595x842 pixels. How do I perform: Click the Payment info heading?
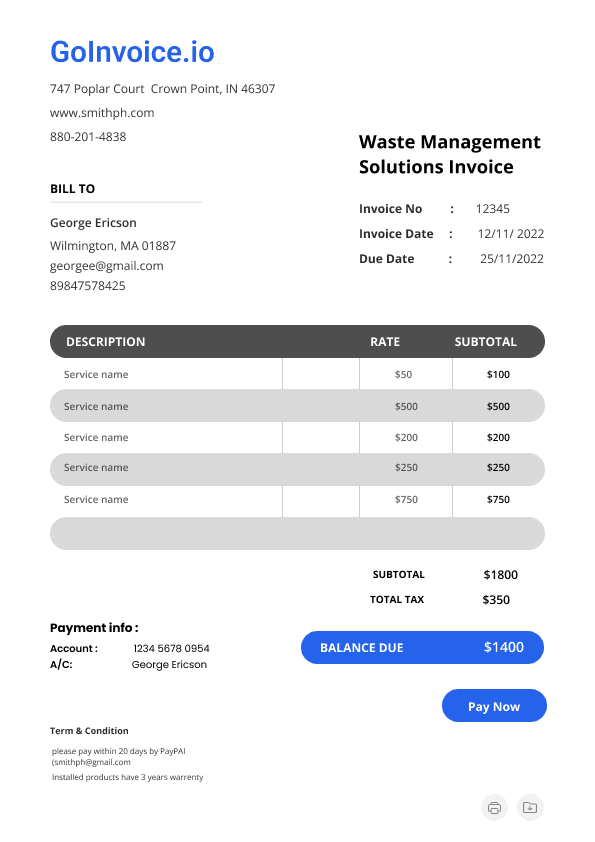pos(94,628)
